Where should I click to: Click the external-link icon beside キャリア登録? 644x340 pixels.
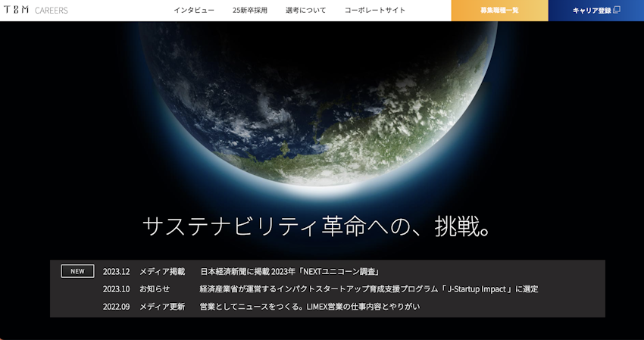click(x=617, y=11)
